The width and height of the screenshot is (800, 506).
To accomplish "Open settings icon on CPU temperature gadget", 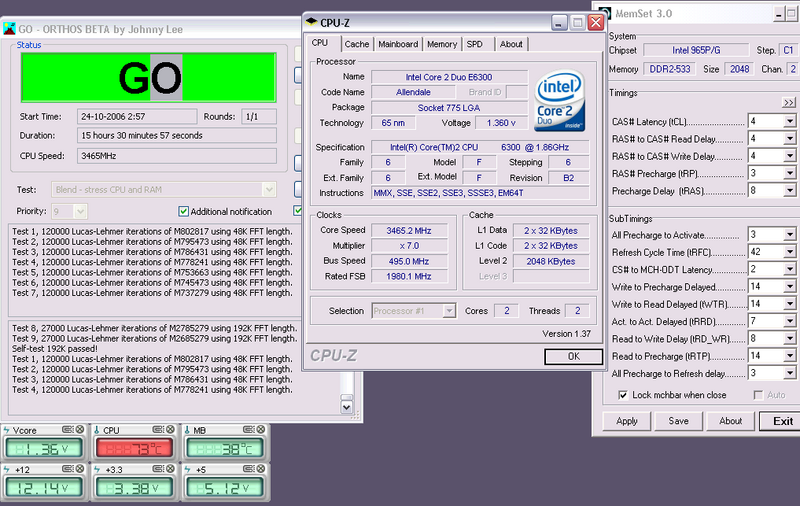I will (x=158, y=429).
